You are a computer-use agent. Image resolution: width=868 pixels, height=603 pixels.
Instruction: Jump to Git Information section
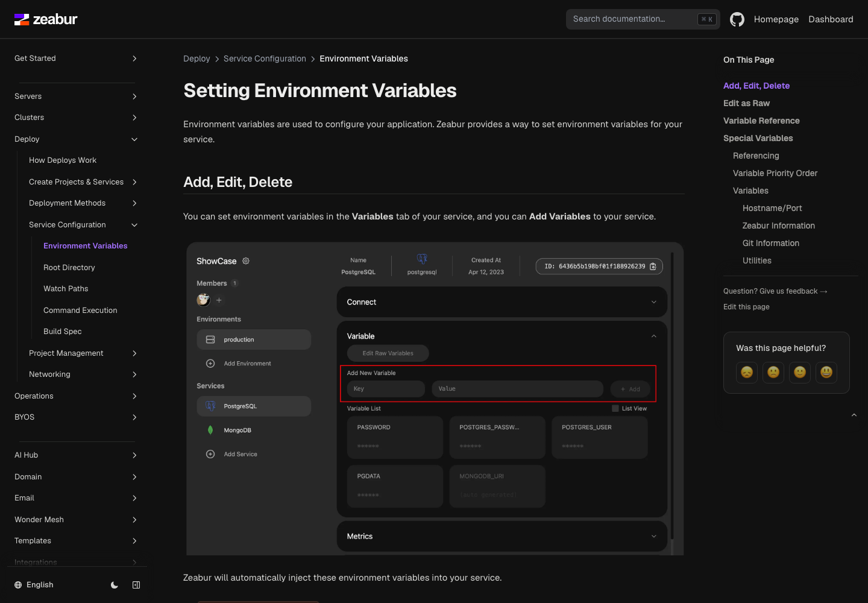click(x=771, y=243)
